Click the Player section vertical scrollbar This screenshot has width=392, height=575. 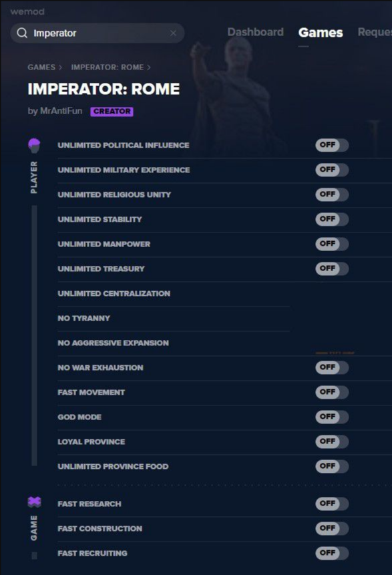(x=35, y=335)
